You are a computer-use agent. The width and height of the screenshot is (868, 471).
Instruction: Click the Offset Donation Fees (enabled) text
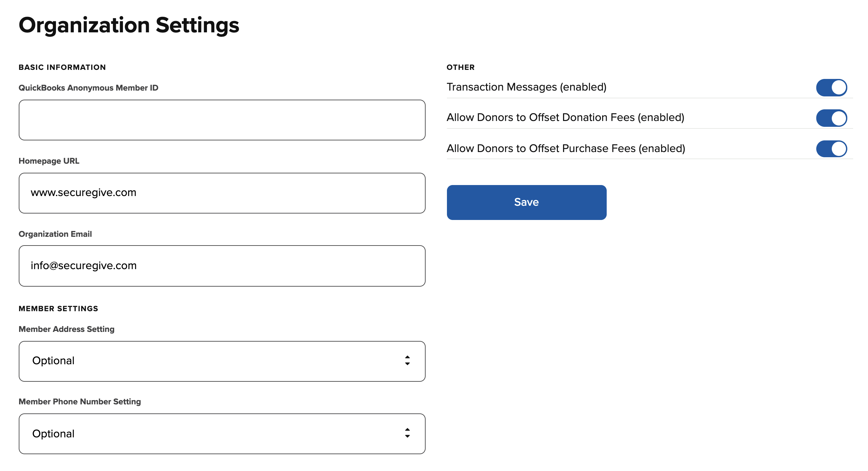[565, 117]
